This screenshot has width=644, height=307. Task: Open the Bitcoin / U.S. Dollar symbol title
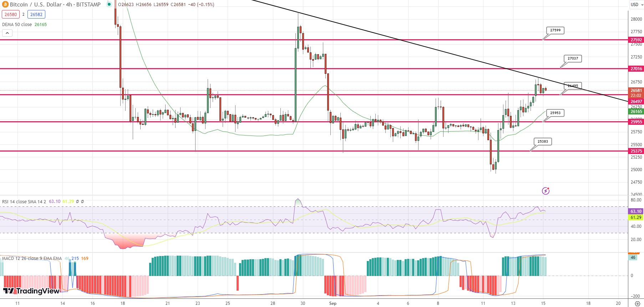pos(55,5)
